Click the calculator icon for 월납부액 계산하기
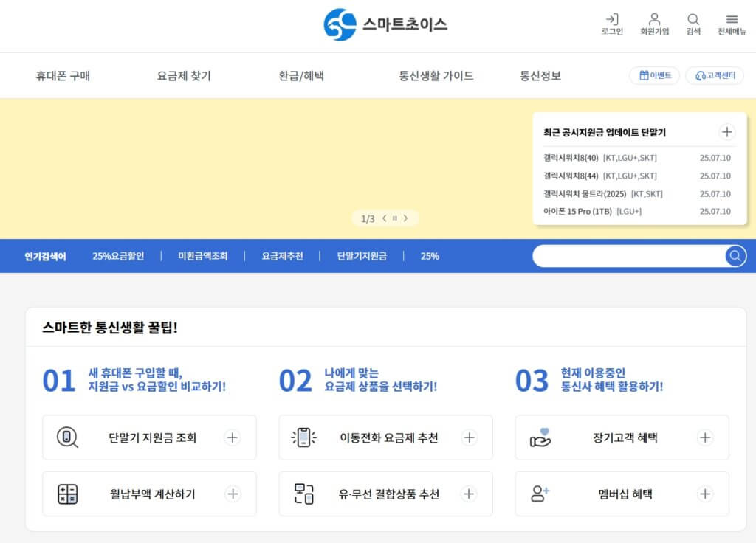The height and width of the screenshot is (543, 756). pos(67,494)
